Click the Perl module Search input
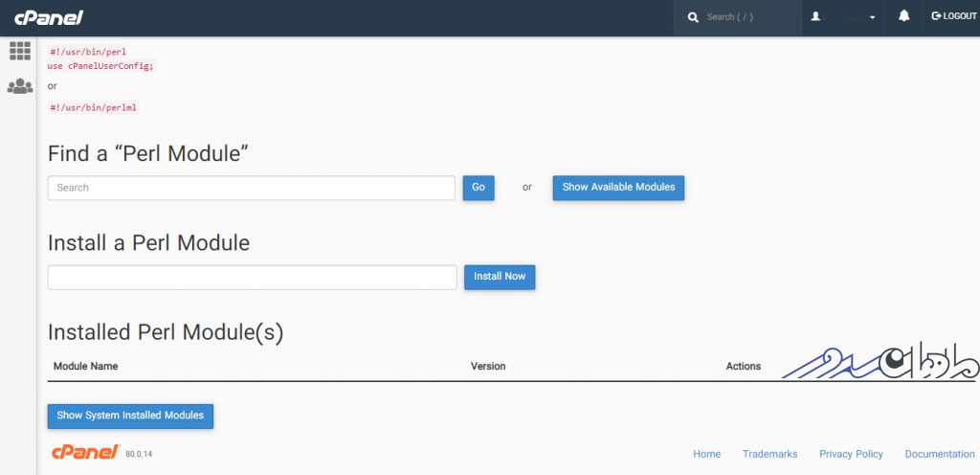The image size is (980, 475). 252,188
